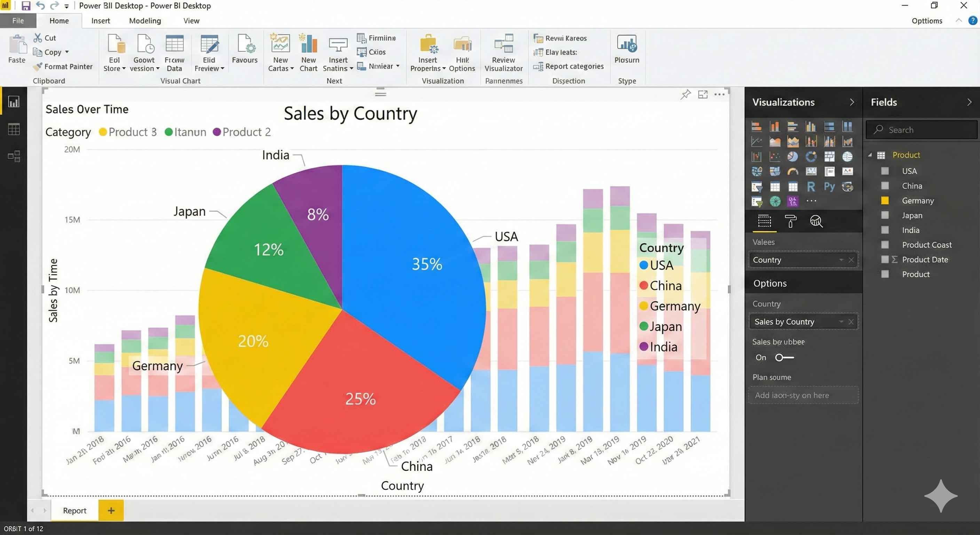980x535 pixels.
Task: Switch to Model view in the left sidebar
Action: click(14, 156)
